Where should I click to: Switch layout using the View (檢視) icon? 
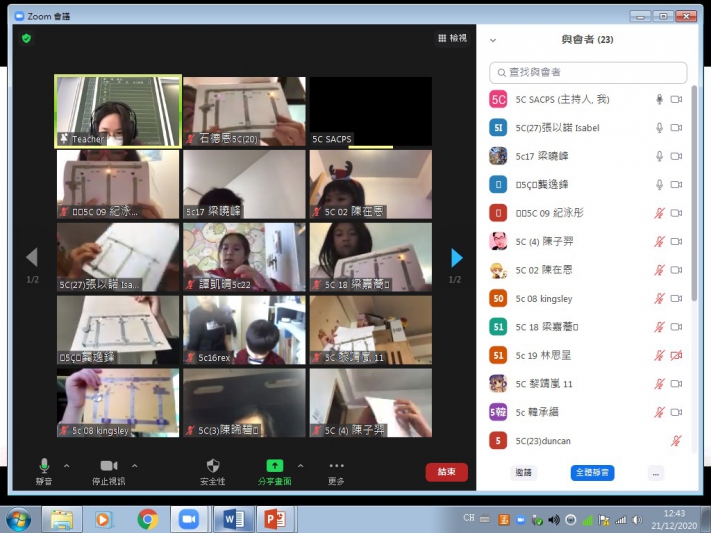452,38
